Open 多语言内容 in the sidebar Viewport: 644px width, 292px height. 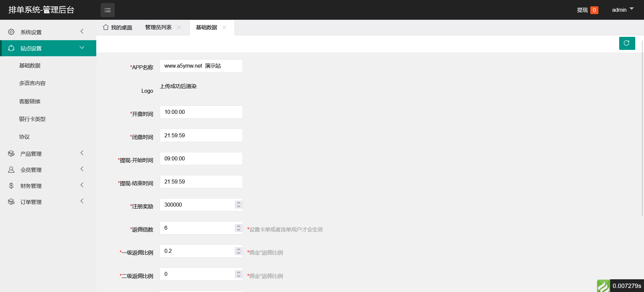[x=32, y=83]
